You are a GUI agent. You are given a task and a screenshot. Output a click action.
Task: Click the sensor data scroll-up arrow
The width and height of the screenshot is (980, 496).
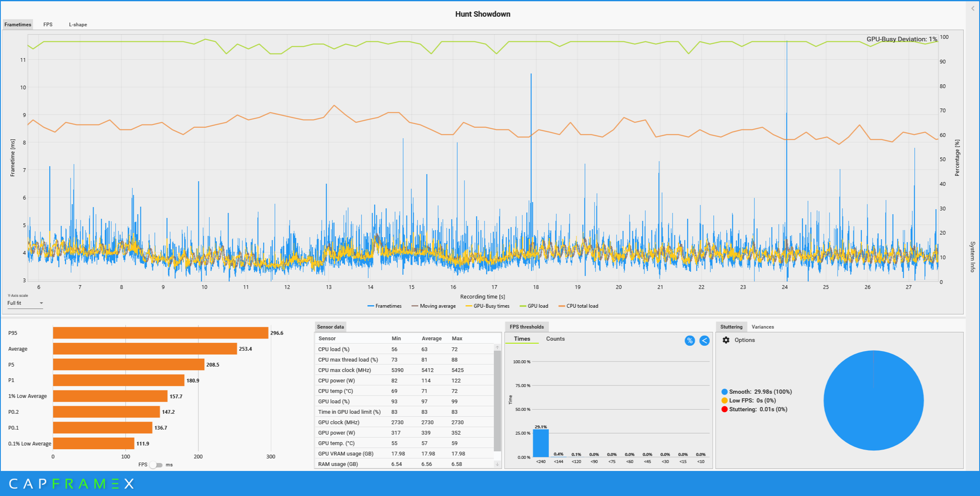(497, 347)
